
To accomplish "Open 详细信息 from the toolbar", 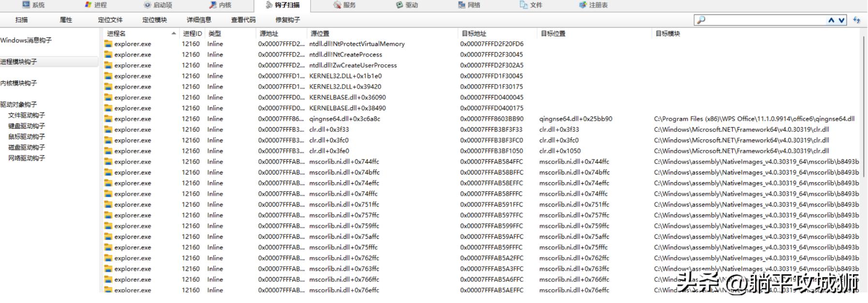I will pyautogui.click(x=199, y=20).
